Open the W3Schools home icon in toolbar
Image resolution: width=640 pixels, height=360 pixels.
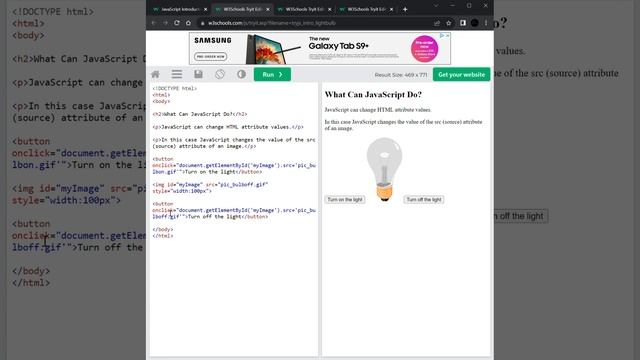point(156,74)
